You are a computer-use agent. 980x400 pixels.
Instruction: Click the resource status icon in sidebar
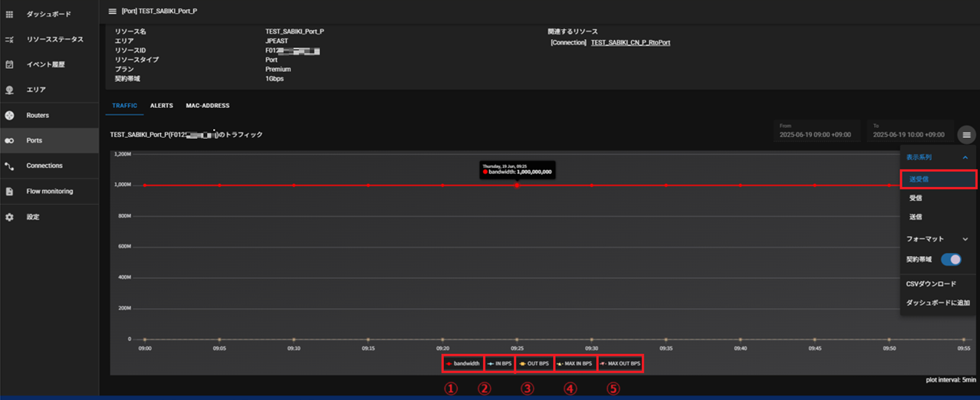(x=9, y=39)
